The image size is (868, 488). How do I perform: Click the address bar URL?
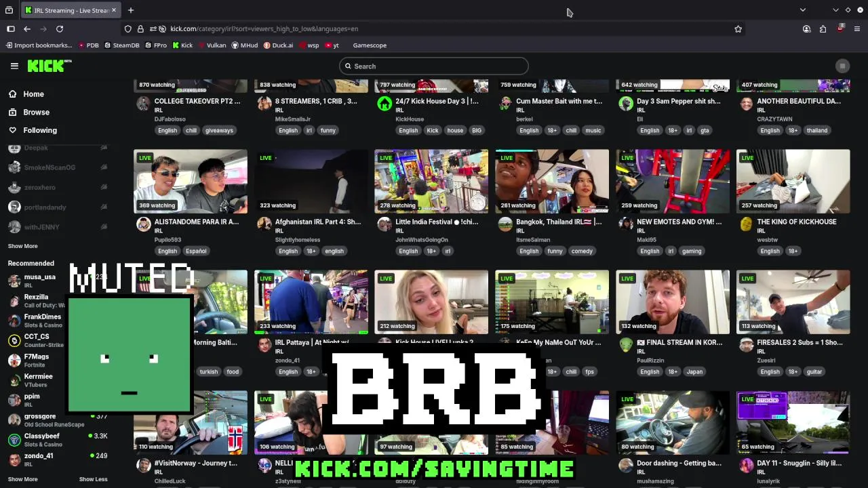(264, 28)
